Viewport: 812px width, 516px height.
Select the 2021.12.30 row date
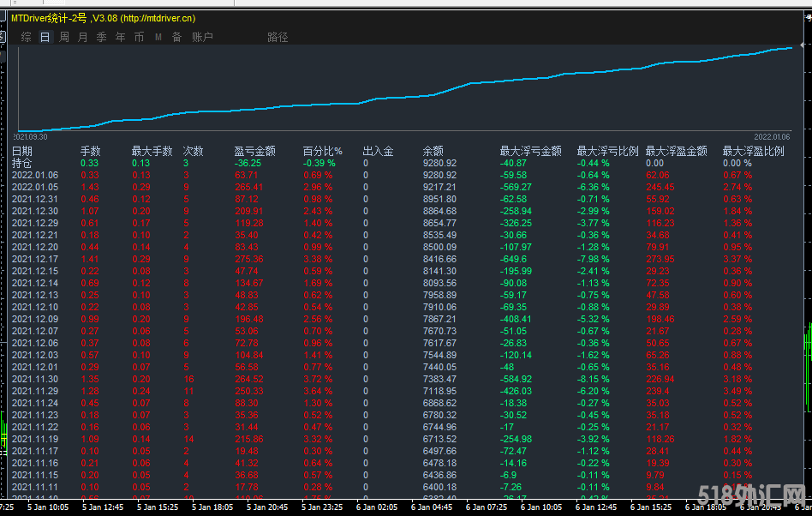coord(35,211)
